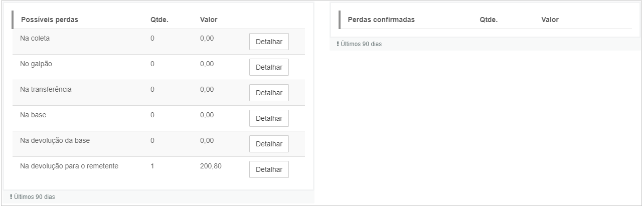The width and height of the screenshot is (644, 210).
Task: Select the Na devolução para o remetente label
Action: 69,166
